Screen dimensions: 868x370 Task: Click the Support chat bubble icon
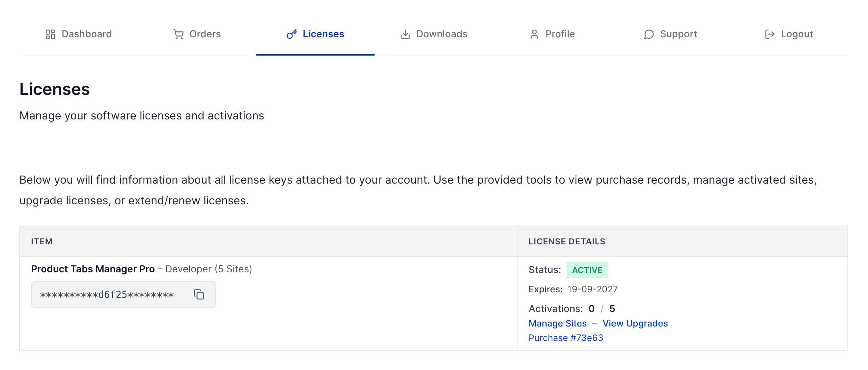pyautogui.click(x=649, y=34)
